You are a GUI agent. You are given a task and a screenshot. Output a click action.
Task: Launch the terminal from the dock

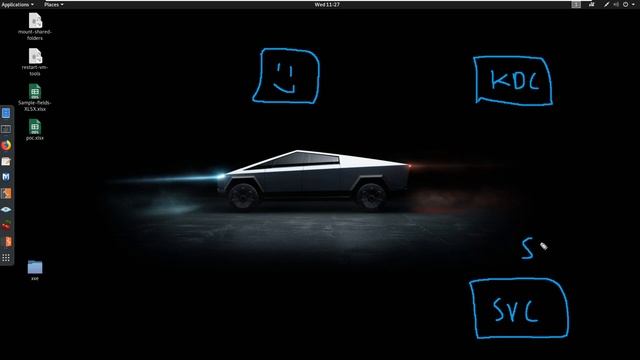(x=6, y=129)
